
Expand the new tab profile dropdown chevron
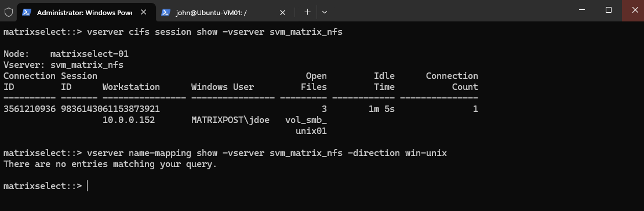[x=325, y=12]
